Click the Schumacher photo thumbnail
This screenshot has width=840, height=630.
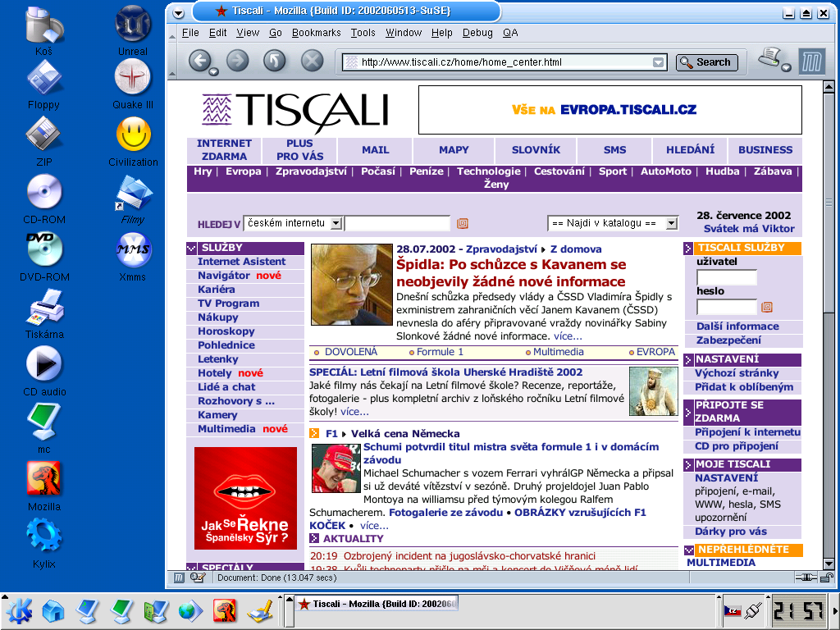pyautogui.click(x=336, y=468)
